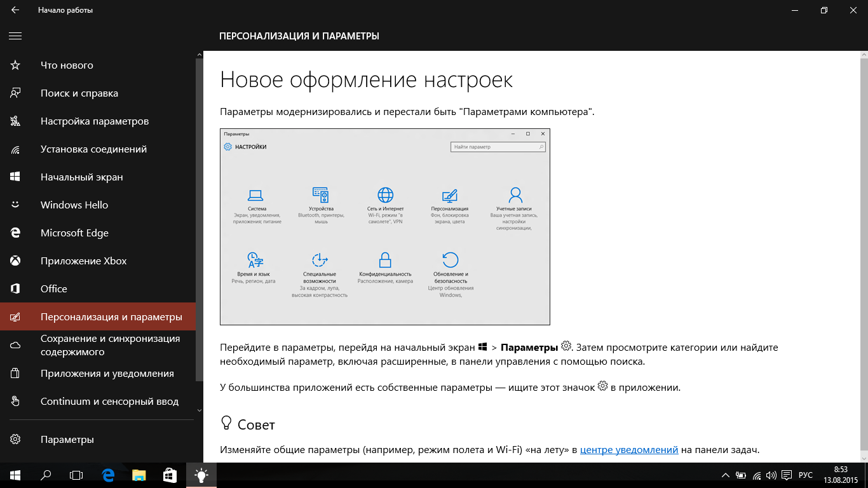Click the ПЕРСОНАЛИЗАЦИЯ И ПАРАМЕТРЫ header text

tap(299, 36)
